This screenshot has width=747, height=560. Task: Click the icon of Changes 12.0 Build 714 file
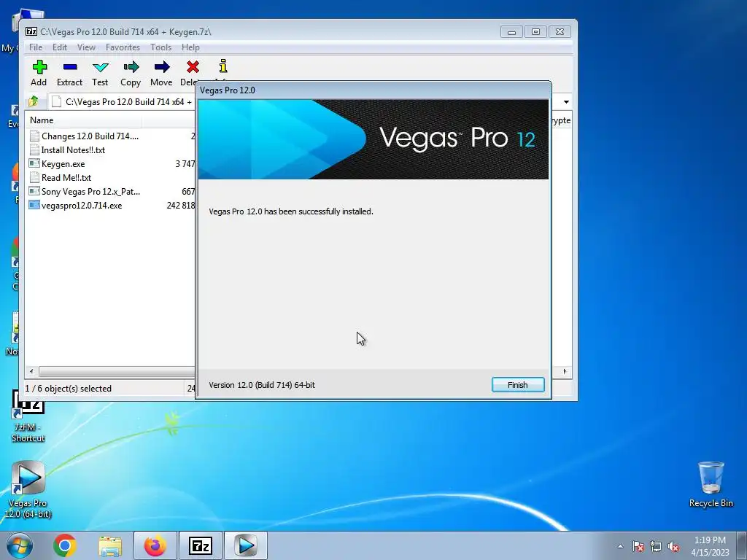34,136
